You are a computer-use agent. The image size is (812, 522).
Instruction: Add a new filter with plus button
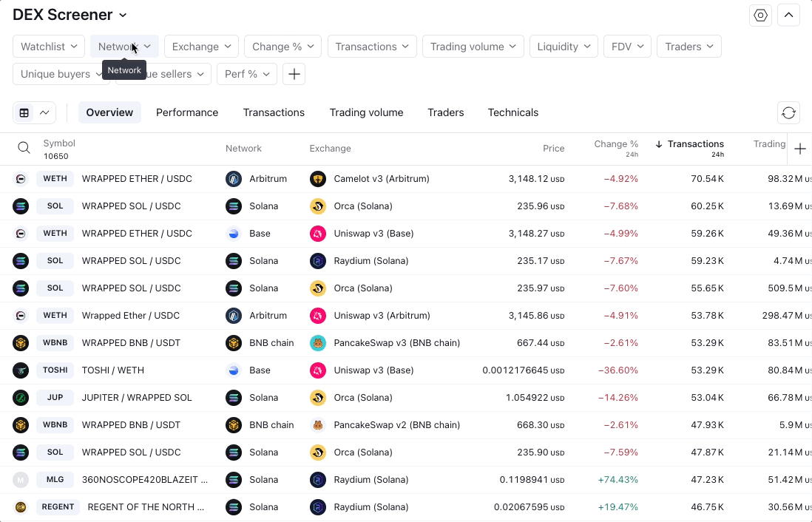point(294,74)
